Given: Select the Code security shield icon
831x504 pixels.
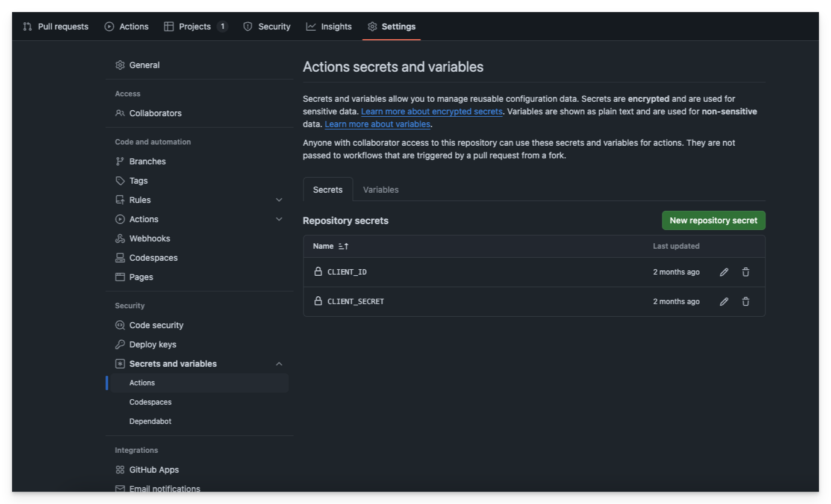Looking at the screenshot, I should [120, 325].
